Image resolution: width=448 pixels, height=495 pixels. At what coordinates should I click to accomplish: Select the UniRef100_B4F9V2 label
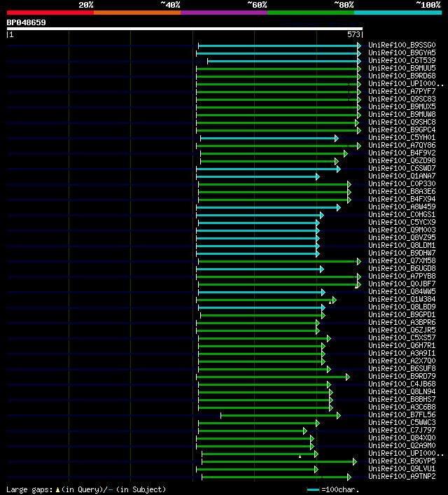[402, 153]
